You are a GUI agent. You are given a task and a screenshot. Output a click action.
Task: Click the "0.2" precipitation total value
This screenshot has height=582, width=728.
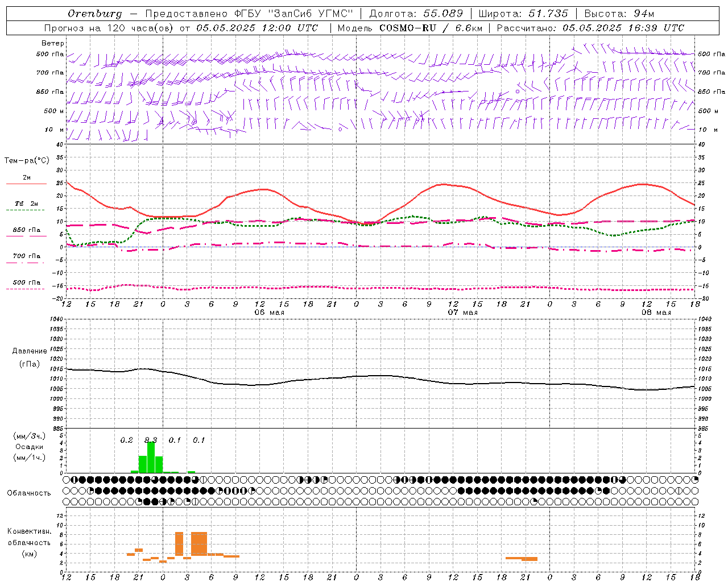(126, 440)
